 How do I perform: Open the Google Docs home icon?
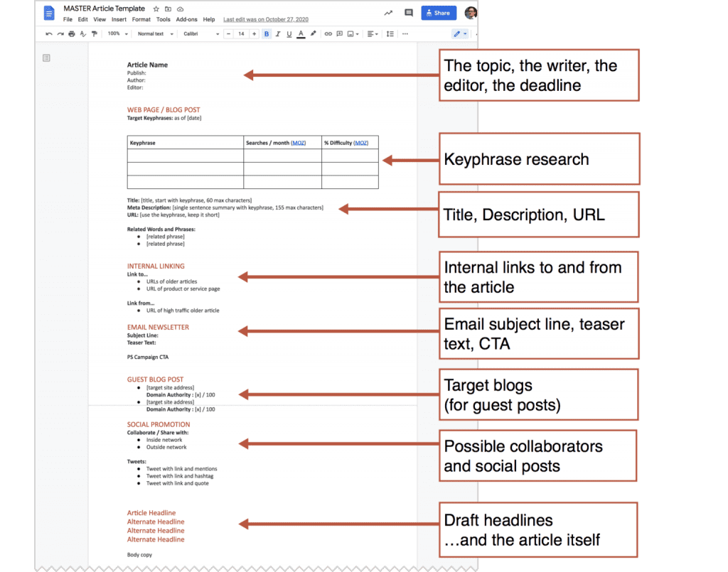click(49, 13)
